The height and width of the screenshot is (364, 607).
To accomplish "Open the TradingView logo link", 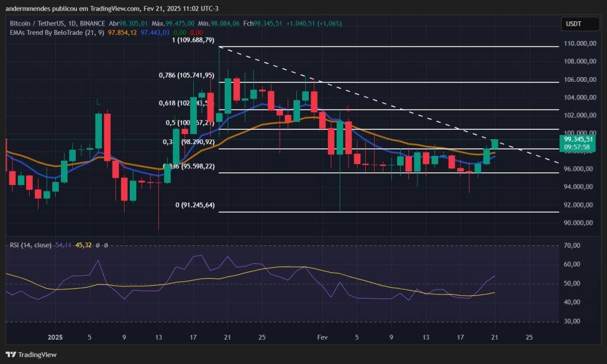I will (x=31, y=355).
